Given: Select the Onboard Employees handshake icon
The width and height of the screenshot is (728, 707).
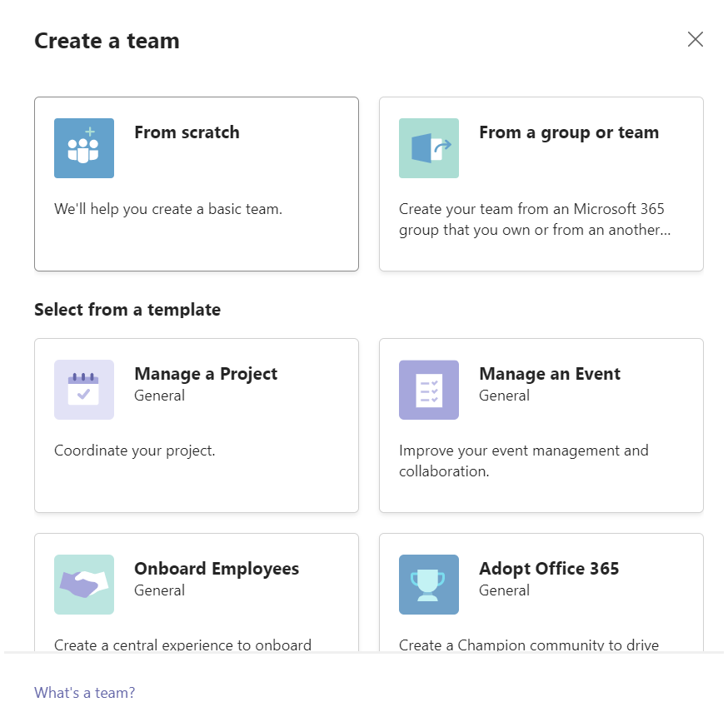Looking at the screenshot, I should coord(83,585).
